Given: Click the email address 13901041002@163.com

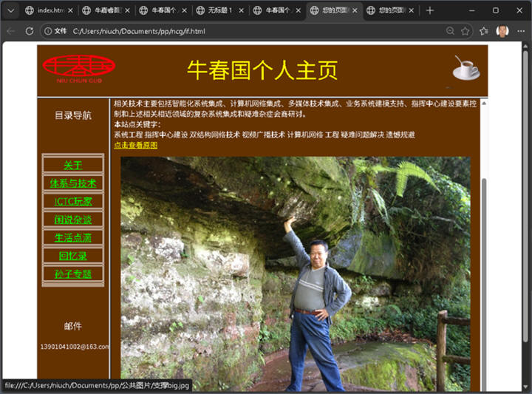Looking at the screenshot, I should [75, 347].
